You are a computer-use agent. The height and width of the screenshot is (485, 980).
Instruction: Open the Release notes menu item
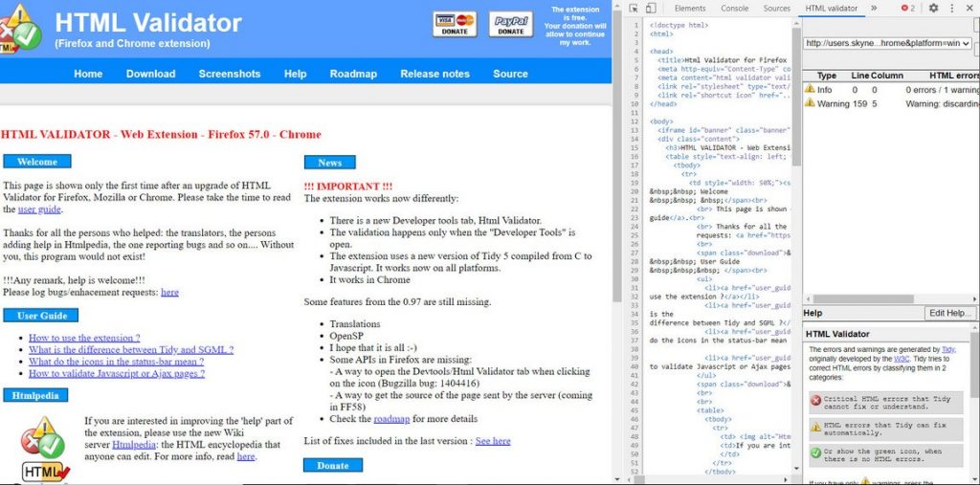[434, 74]
